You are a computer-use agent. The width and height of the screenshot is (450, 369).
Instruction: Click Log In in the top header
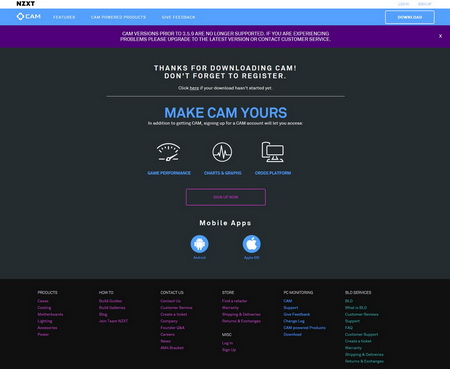click(x=403, y=4)
